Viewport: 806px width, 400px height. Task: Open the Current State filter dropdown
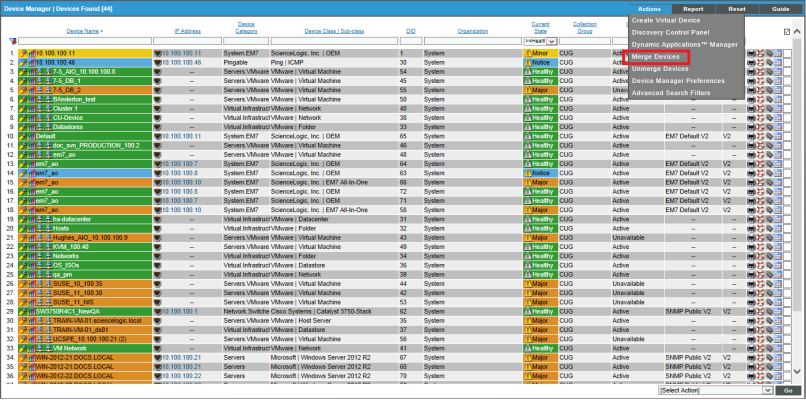[x=540, y=41]
